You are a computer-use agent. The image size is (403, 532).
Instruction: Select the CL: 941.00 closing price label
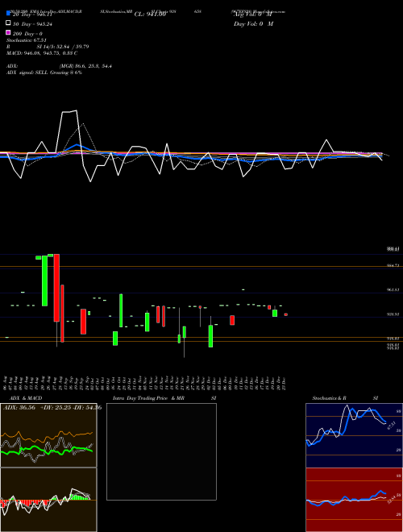(x=150, y=15)
